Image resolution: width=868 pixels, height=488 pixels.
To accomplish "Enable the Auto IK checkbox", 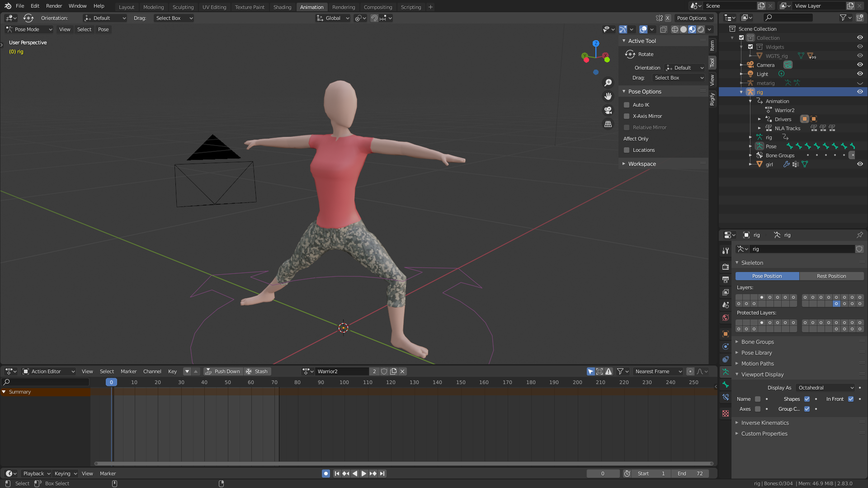I will click(x=627, y=105).
